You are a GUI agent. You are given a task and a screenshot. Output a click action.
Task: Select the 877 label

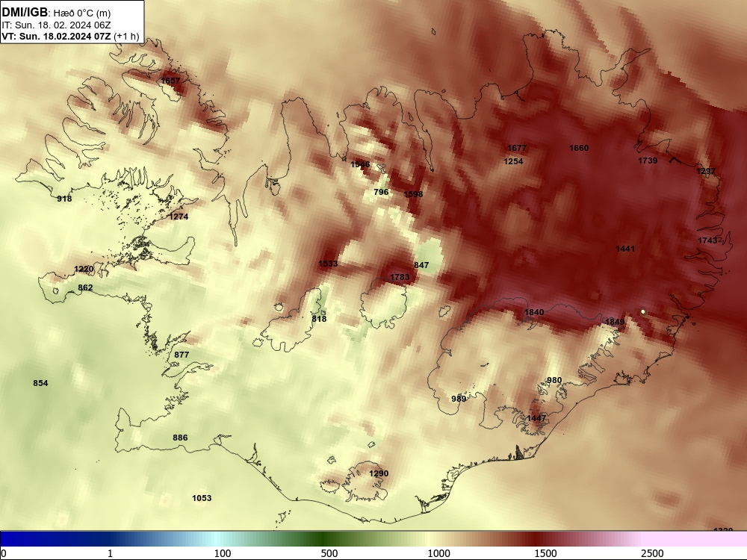[x=182, y=355]
